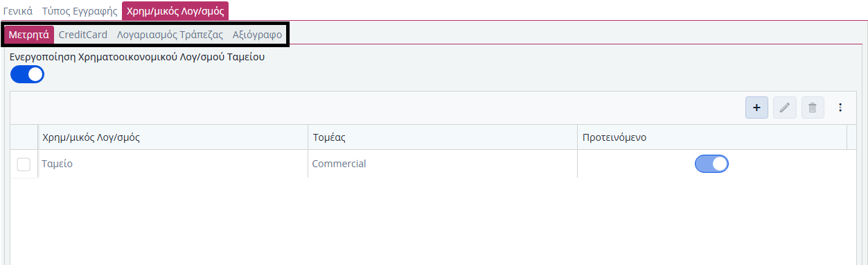The image size is (868, 265).
Task: Open the three-dot more options menu
Action: 840,108
